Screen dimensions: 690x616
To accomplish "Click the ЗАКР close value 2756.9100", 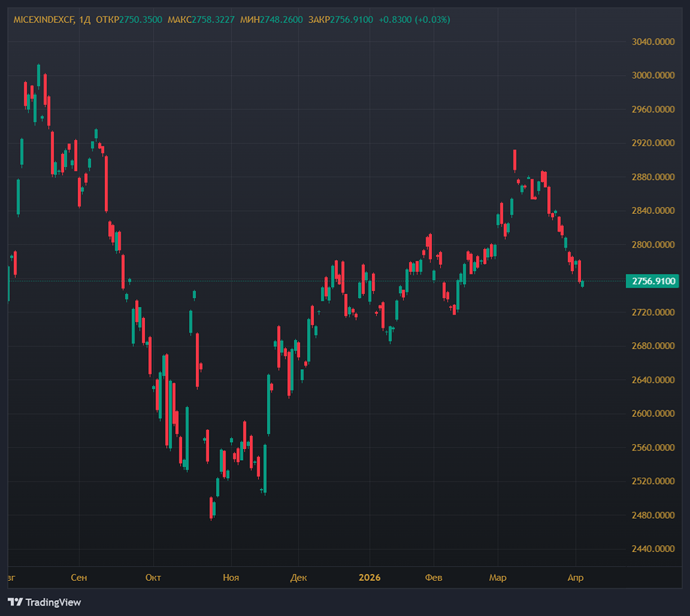I will tap(351, 19).
